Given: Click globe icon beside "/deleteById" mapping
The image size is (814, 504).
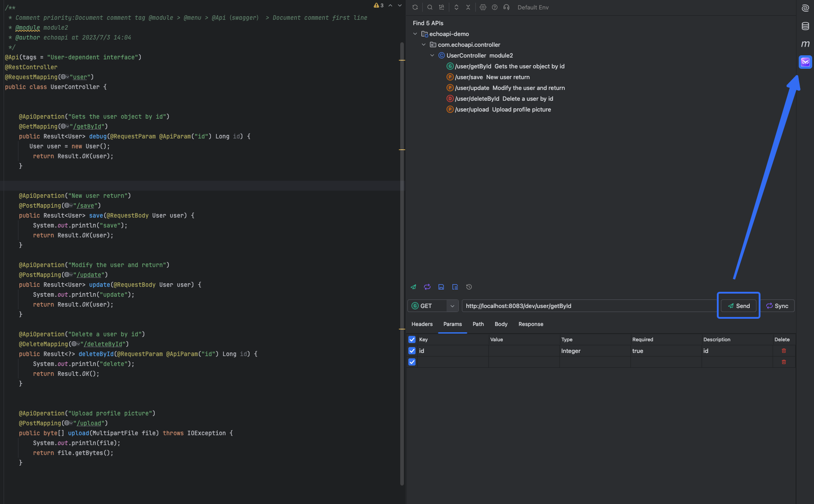Looking at the screenshot, I should point(75,344).
